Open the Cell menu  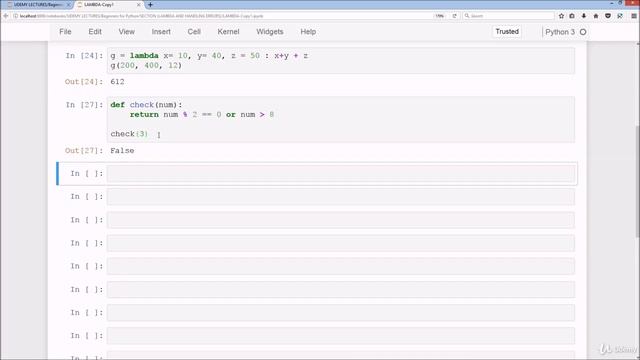194,32
